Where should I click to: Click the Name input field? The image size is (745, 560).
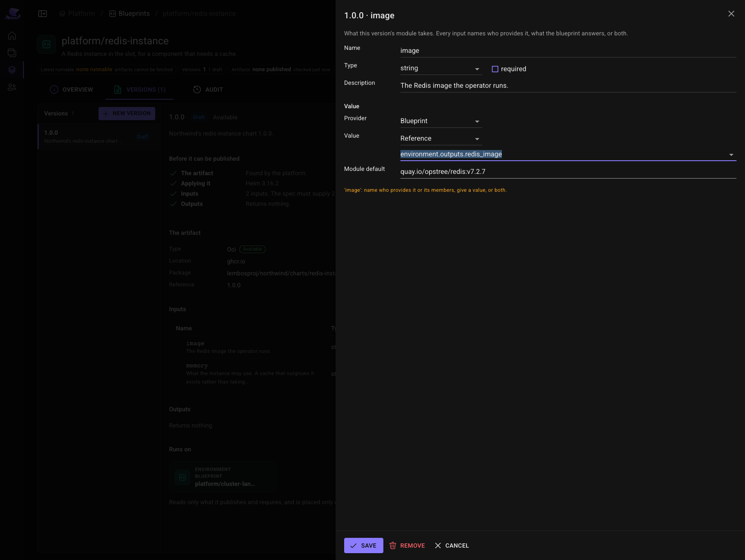(568, 51)
